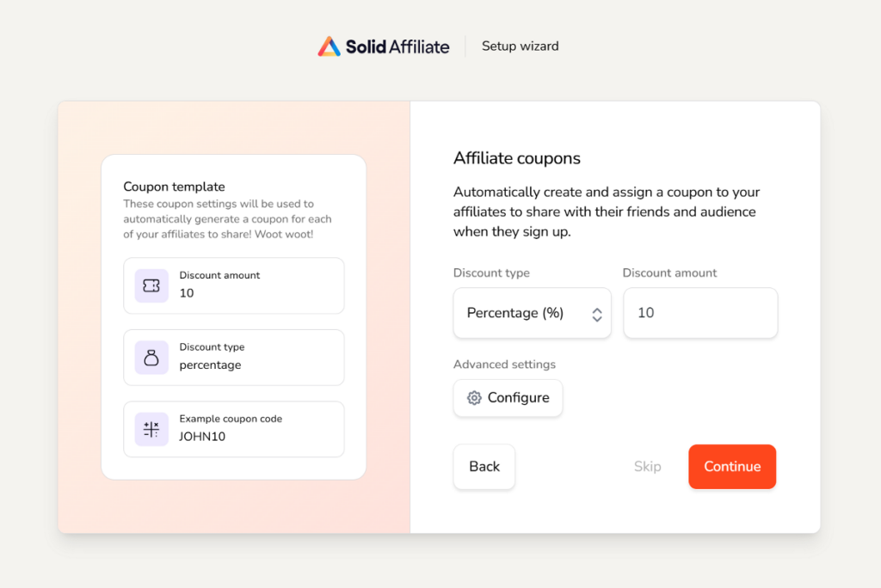Click the gear icon inside Configure button
Viewport: 881px width, 588px height.
pos(473,398)
